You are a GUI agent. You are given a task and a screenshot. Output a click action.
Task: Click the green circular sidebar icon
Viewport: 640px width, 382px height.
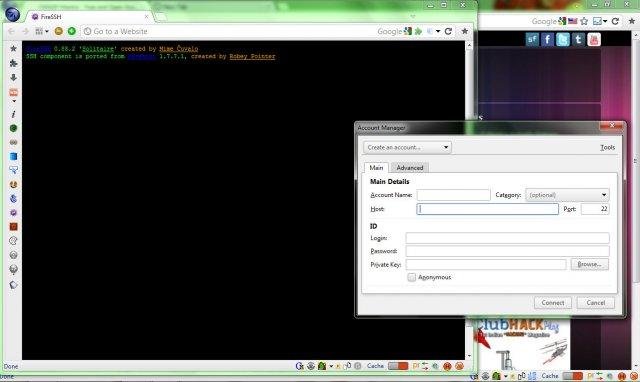13,128
